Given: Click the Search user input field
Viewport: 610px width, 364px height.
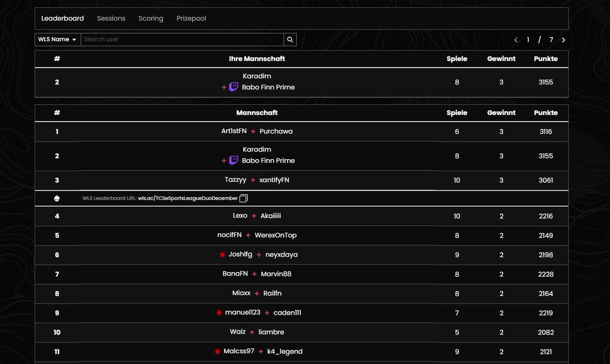Looking at the screenshot, I should pos(182,39).
